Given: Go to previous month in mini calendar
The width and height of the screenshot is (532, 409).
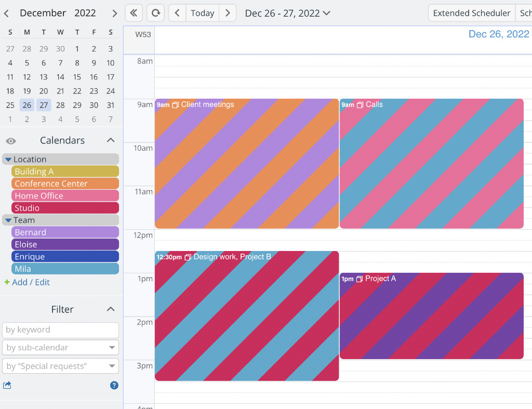Looking at the screenshot, I should pos(6,14).
